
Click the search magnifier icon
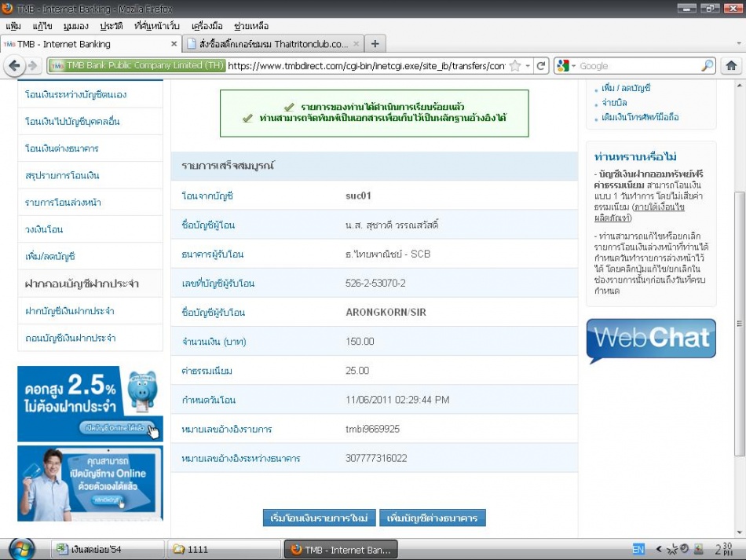(x=708, y=66)
